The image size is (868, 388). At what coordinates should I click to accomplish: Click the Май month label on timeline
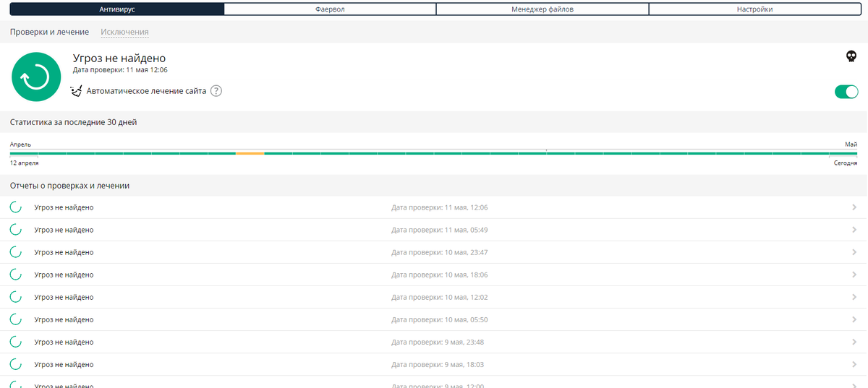point(851,145)
